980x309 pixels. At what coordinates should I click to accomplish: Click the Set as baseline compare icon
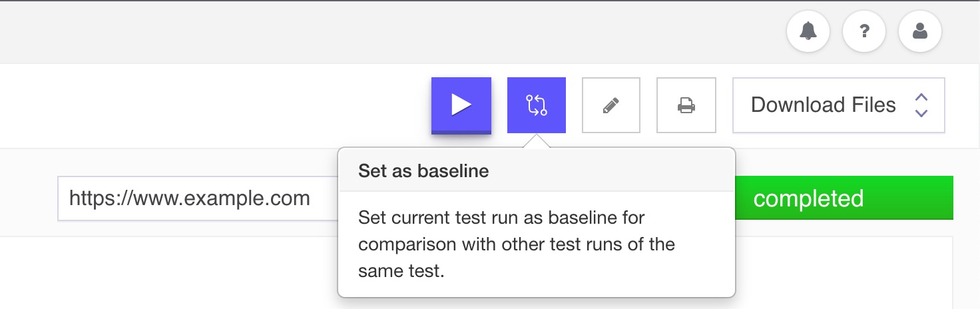537,105
